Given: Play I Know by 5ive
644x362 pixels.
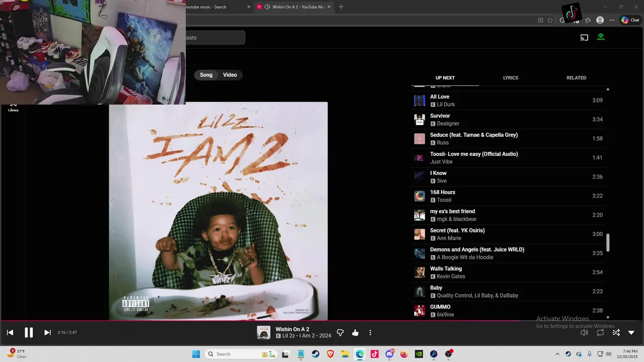Looking at the screenshot, I should point(508,177).
